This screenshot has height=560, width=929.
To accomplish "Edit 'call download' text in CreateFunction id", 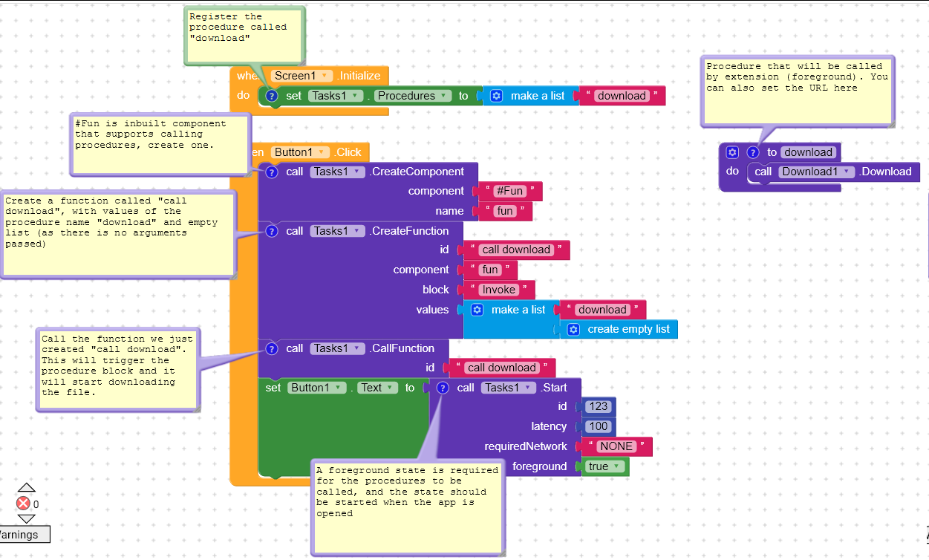I will pos(516,250).
